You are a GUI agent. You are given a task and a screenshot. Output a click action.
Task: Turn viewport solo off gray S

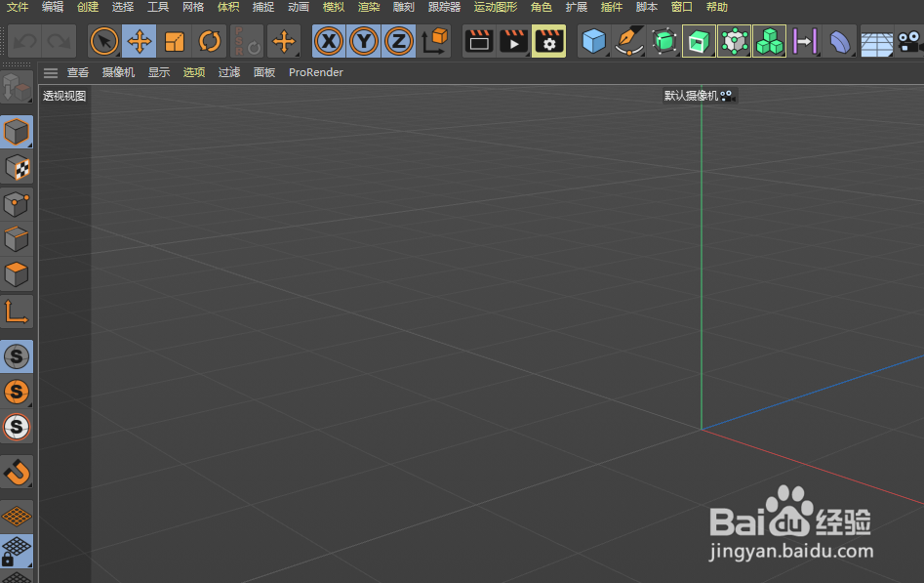[17, 356]
